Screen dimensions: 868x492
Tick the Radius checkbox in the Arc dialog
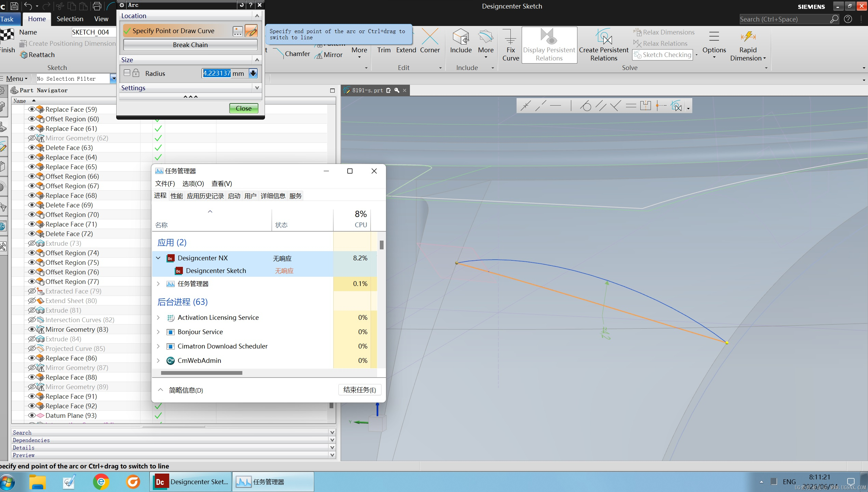point(127,73)
